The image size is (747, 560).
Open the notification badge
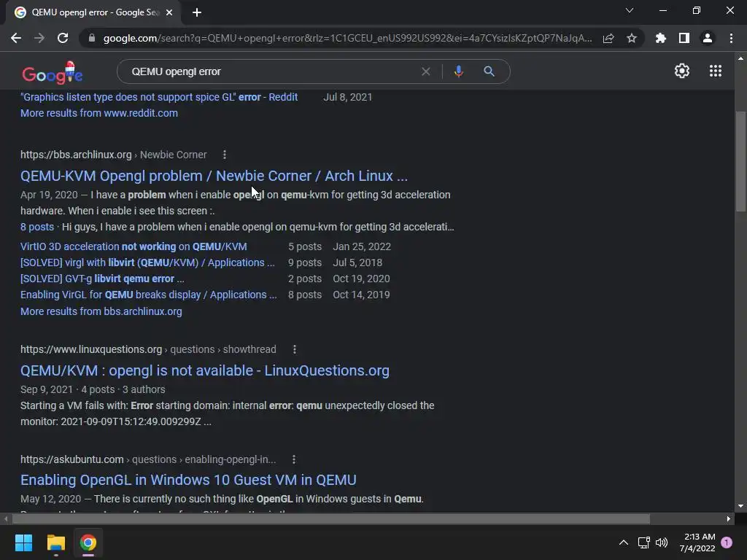(727, 542)
